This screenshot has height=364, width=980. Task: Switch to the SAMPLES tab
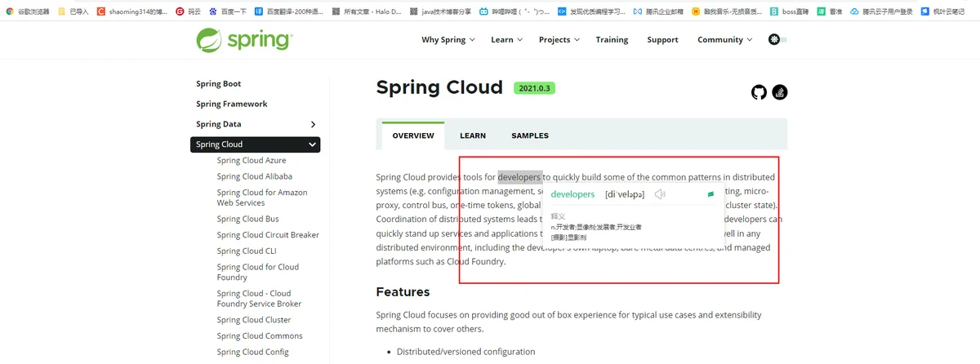(x=530, y=135)
